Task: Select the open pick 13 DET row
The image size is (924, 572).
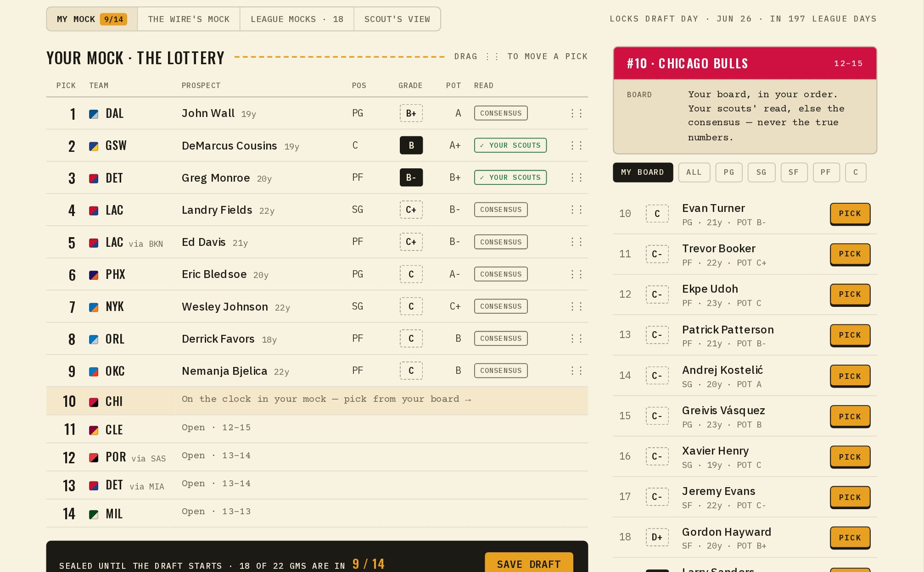Action: (317, 485)
